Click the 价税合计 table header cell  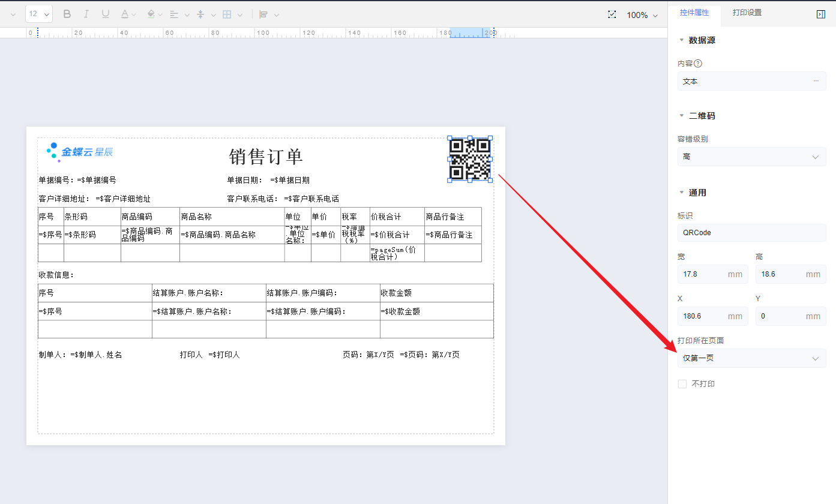pos(397,217)
